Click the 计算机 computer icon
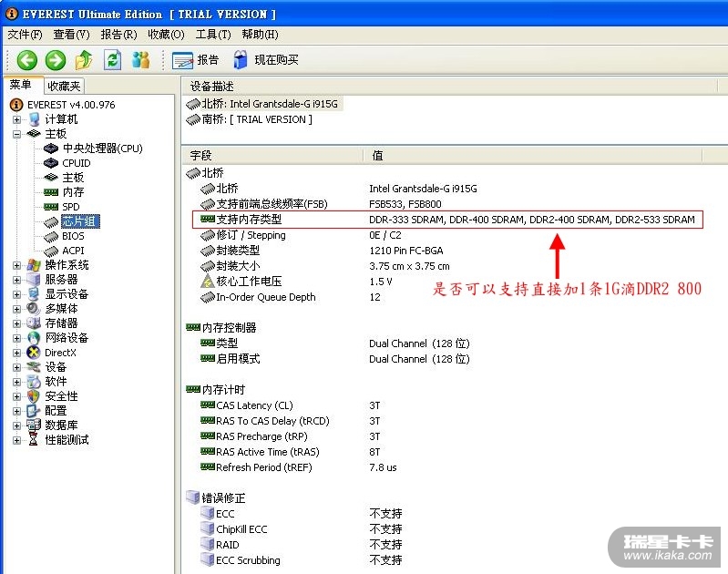The image size is (728, 574). tap(34, 120)
